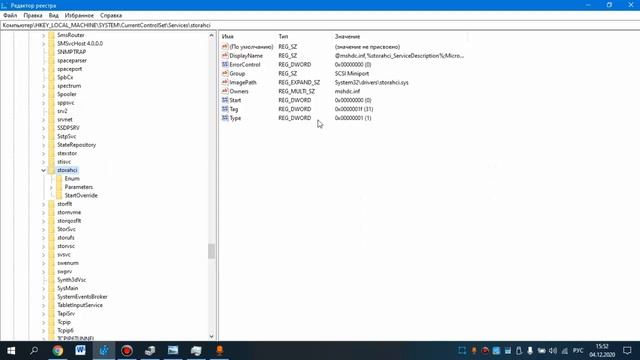
Task: Open Microsoft Word from the taskbar
Action: point(80,351)
